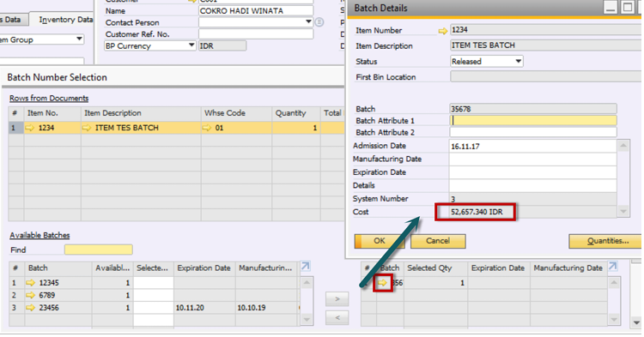Viewport: 644px width, 337px height.
Task: Maximize the Batch Details window
Action: (x=627, y=7)
